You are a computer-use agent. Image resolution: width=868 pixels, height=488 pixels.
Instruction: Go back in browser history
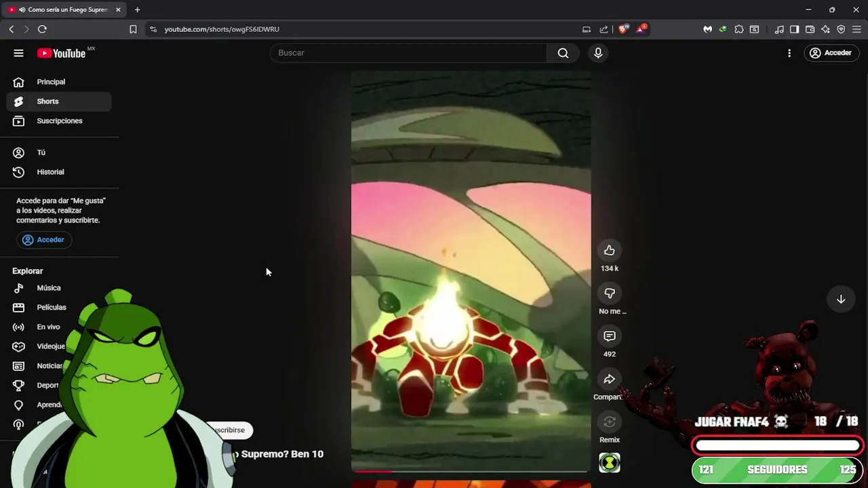[12, 29]
